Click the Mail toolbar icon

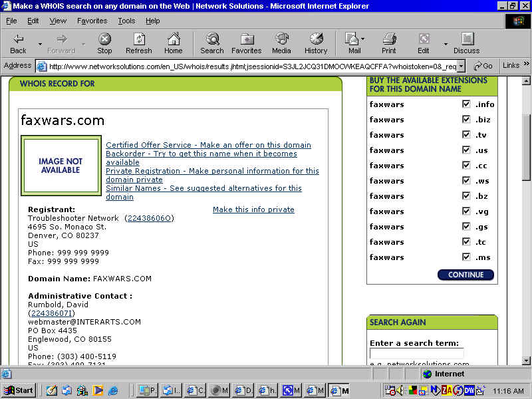(x=353, y=43)
